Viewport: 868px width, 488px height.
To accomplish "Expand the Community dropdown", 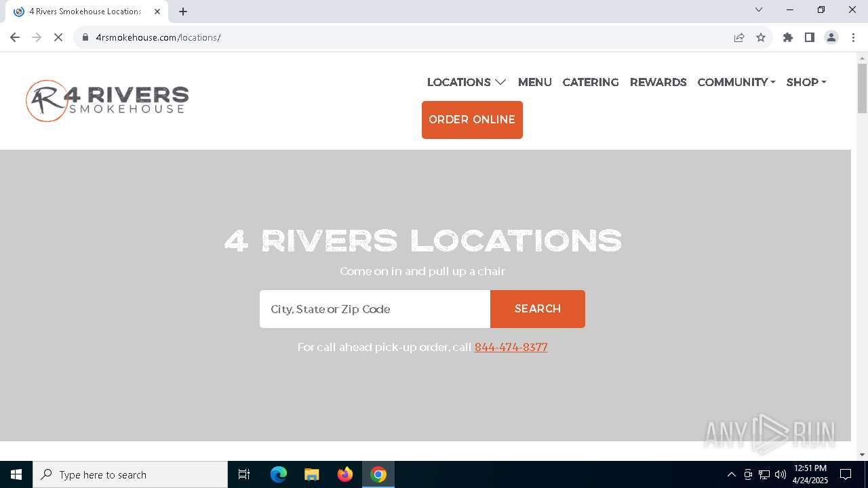I will pyautogui.click(x=736, y=82).
